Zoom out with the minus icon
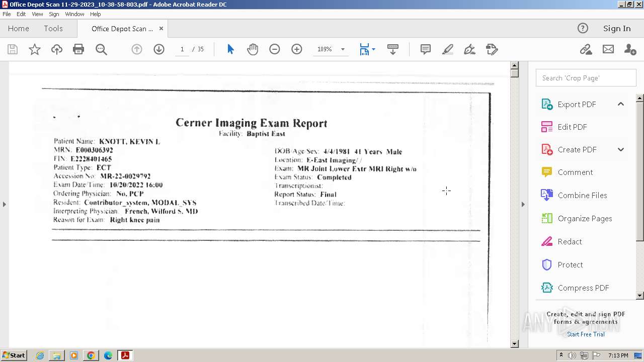644x362 pixels. click(275, 49)
